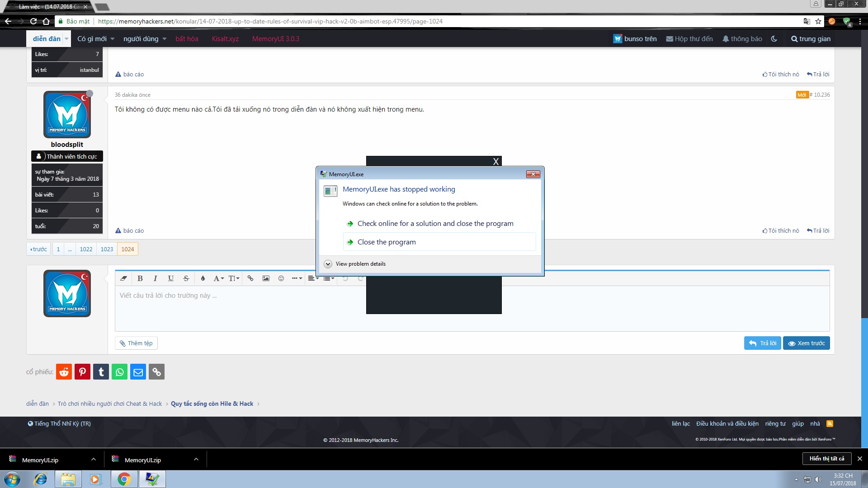The height and width of the screenshot is (488, 868).
Task: Close the downloads bar
Action: click(860, 459)
